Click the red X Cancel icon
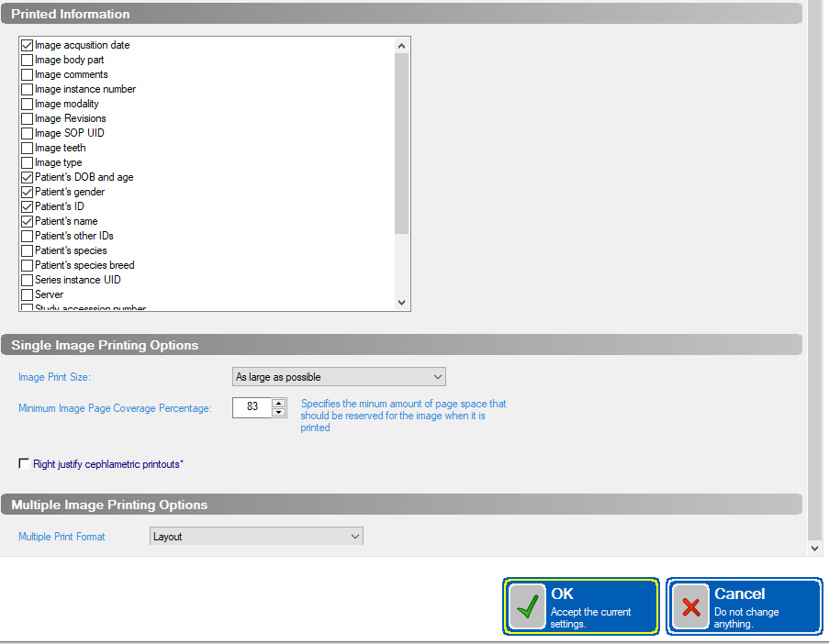This screenshot has height=644, width=829. [x=690, y=606]
